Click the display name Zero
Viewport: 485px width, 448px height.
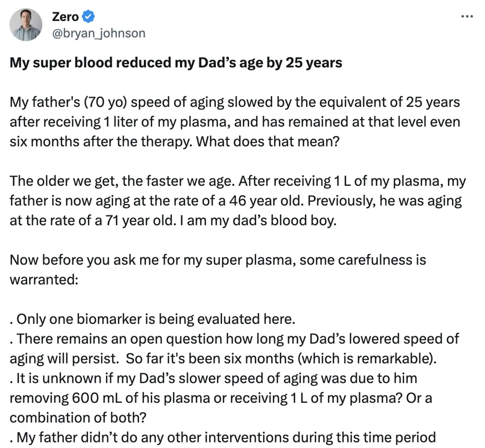pyautogui.click(x=65, y=17)
